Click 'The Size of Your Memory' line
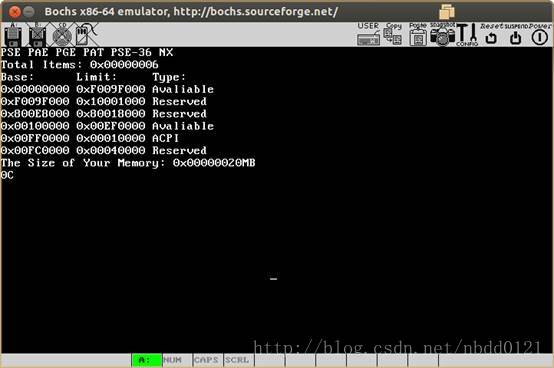This screenshot has height=368, width=554. [128, 163]
